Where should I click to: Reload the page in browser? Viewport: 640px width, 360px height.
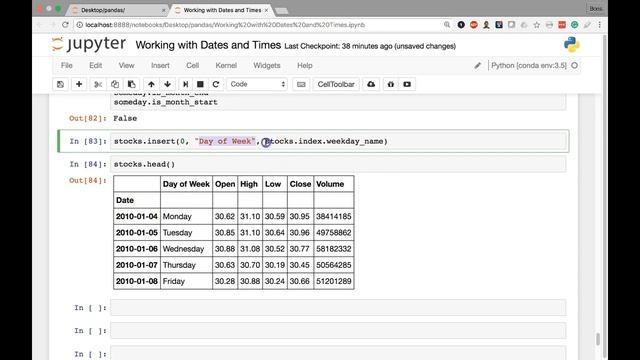pyautogui.click(x=65, y=25)
